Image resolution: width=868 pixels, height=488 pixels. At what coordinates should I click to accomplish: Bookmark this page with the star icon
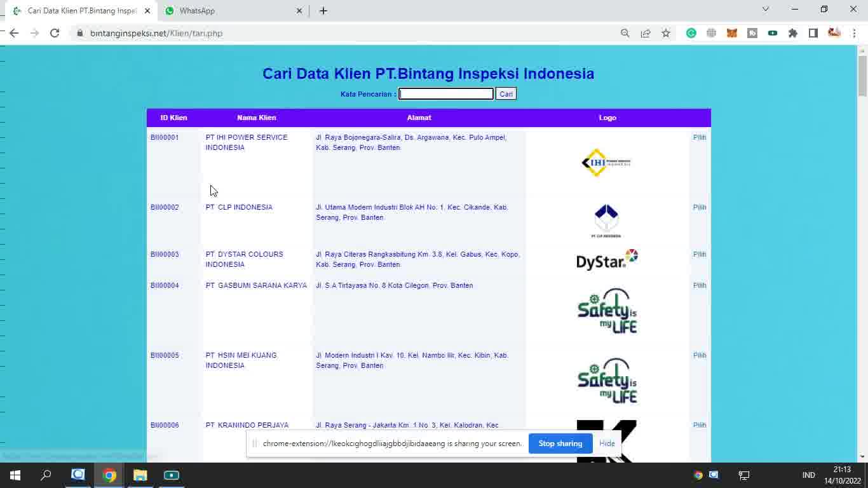coord(665,33)
